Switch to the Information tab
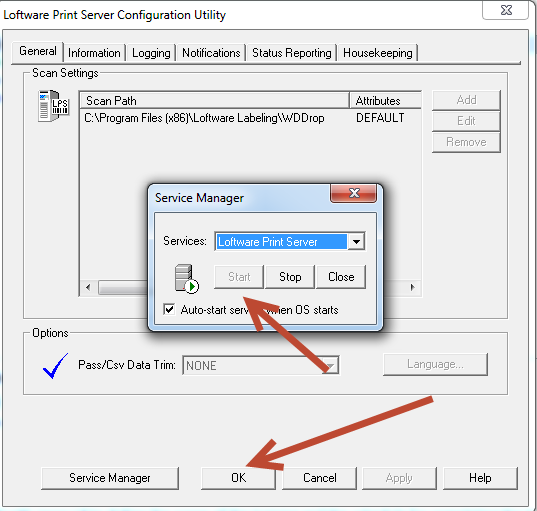Image resolution: width=537 pixels, height=511 pixels. 94,53
